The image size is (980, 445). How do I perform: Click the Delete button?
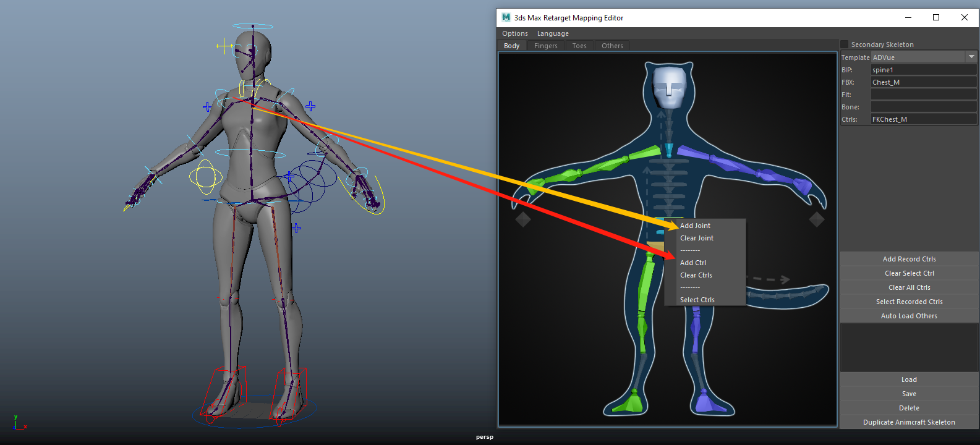(909, 408)
